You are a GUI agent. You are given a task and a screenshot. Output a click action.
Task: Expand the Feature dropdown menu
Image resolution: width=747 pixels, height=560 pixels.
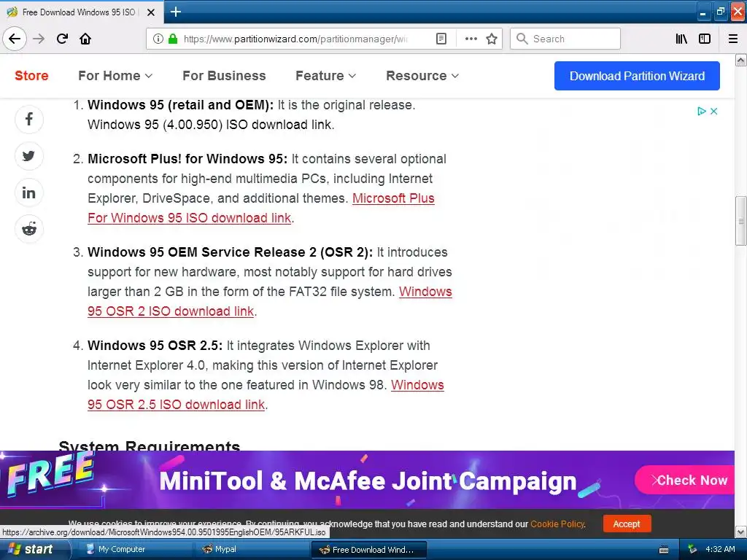click(326, 76)
